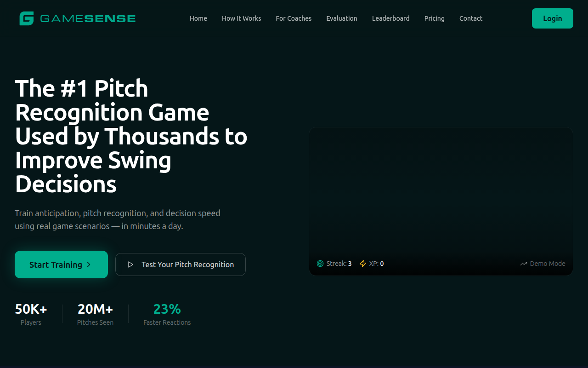Click the Demo Mode label
This screenshot has width=588, height=368.
tap(548, 264)
